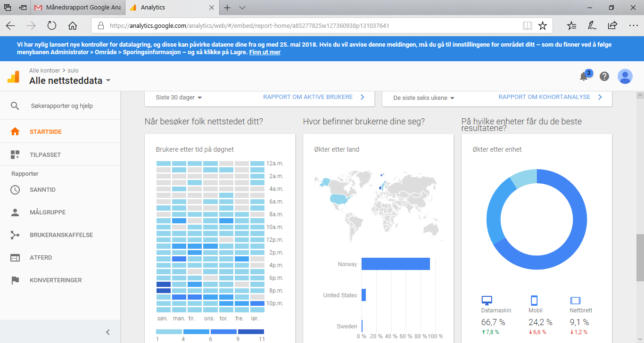Open the help question mark icon
This screenshot has width=644, height=343.
tap(604, 76)
